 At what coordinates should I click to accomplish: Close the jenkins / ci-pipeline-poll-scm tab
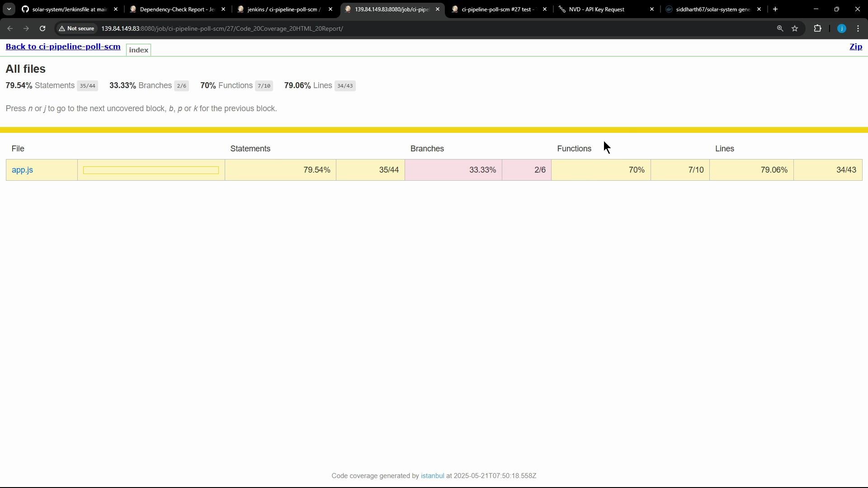pyautogui.click(x=330, y=9)
